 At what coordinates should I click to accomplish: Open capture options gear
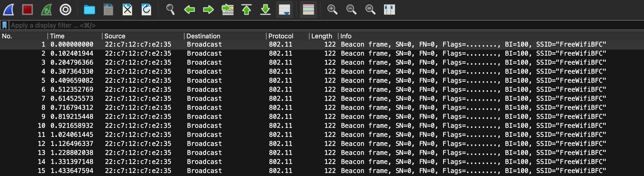click(x=65, y=10)
